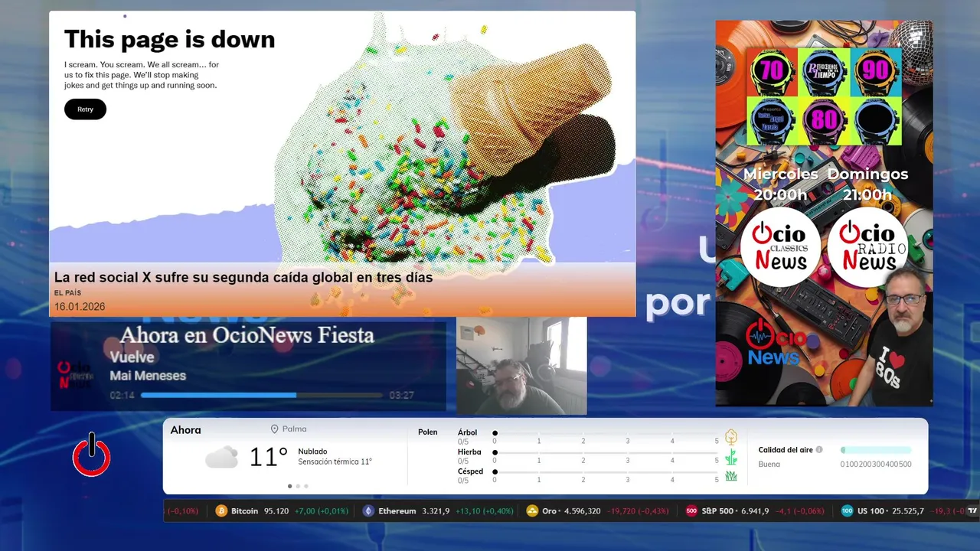
Task: Select second pagination dot in weather widget
Action: (298, 486)
